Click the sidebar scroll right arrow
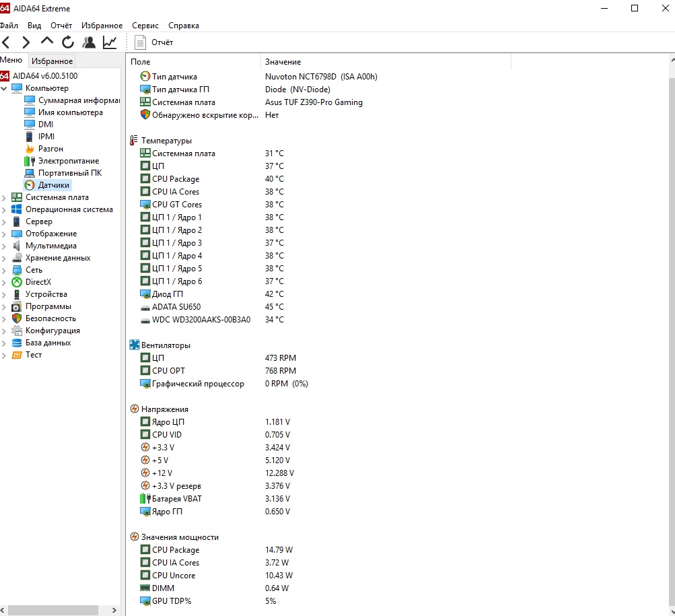Image resolution: width=675 pixels, height=616 pixels. [x=114, y=611]
